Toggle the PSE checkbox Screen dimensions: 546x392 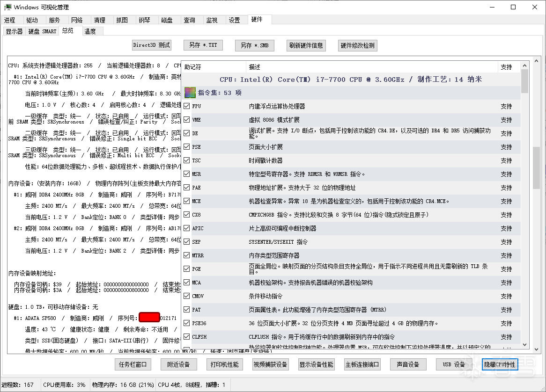[187, 147]
